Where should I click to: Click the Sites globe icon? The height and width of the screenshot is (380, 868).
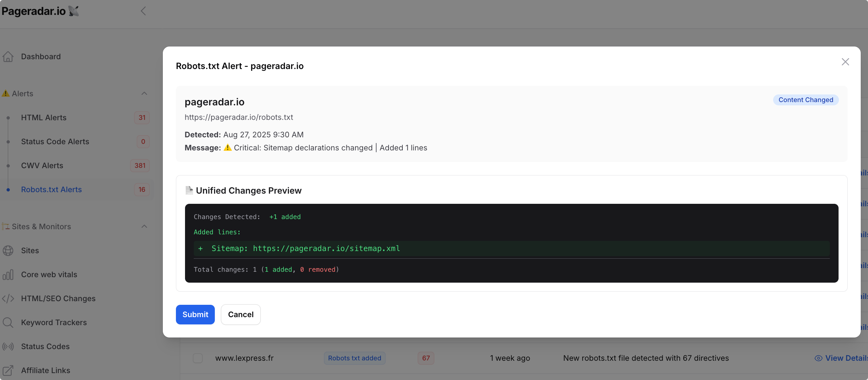click(x=8, y=251)
